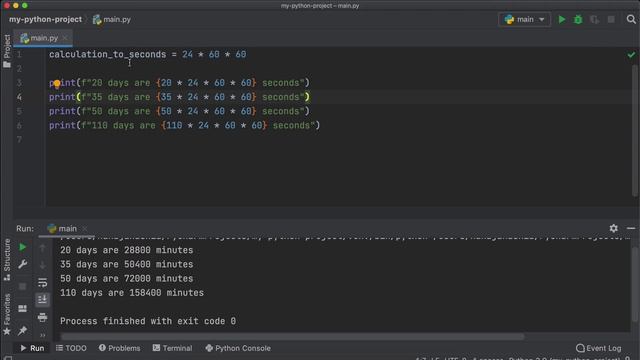
Task: Click the yellow intention bulb on line 3
Action: [57, 84]
